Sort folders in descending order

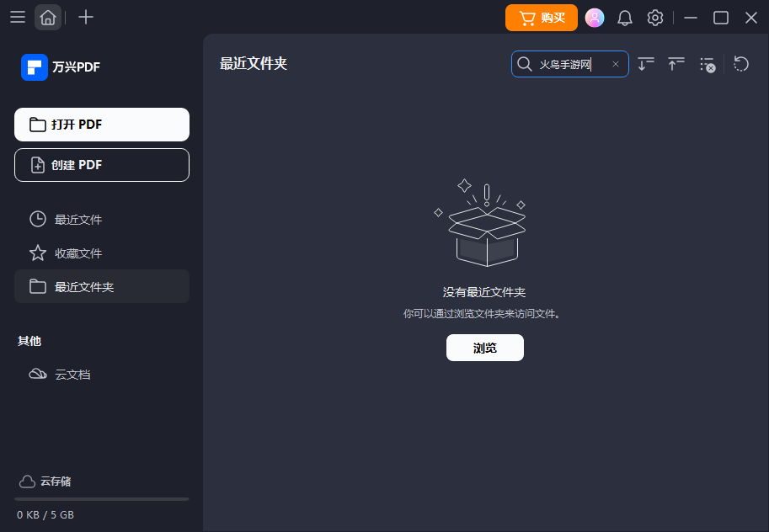click(646, 64)
